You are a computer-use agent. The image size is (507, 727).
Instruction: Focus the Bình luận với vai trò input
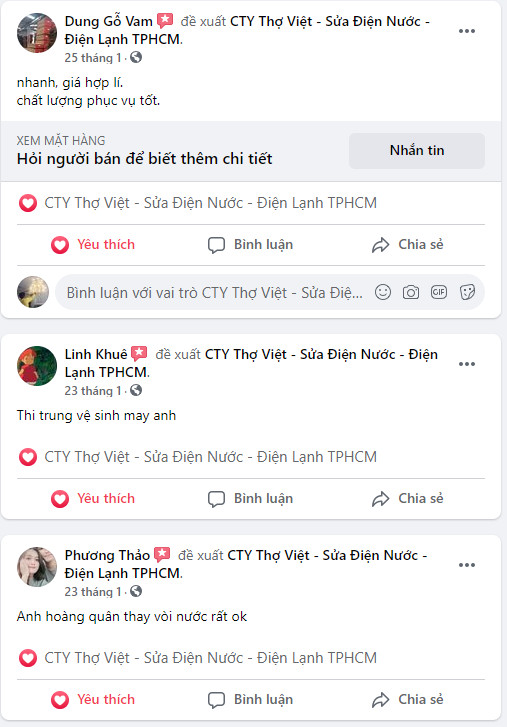pos(214,293)
